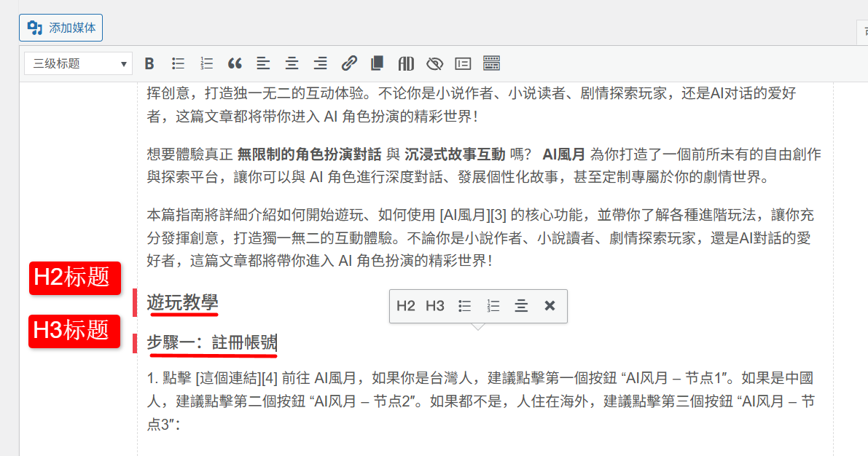This screenshot has width=868, height=456.
Task: Click the crossed-out eye hidden content icon
Action: pos(434,63)
